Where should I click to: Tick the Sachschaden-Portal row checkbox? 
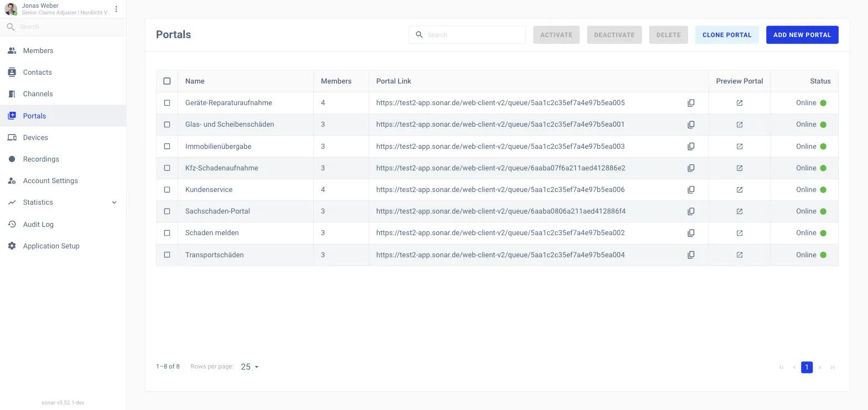[167, 211]
